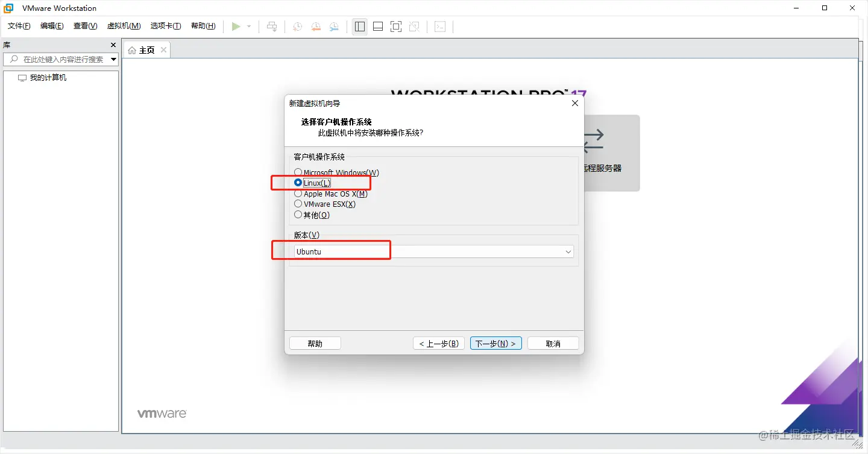
Task: Select the Microsoft Windows radio button
Action: pyautogui.click(x=298, y=172)
